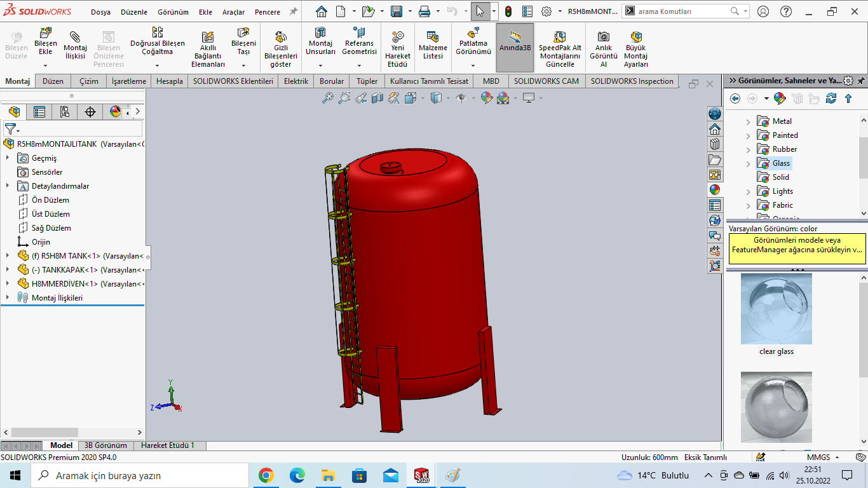Expand the Montaj İlişkileri folder
Image resolution: width=868 pixels, height=488 pixels.
point(8,298)
